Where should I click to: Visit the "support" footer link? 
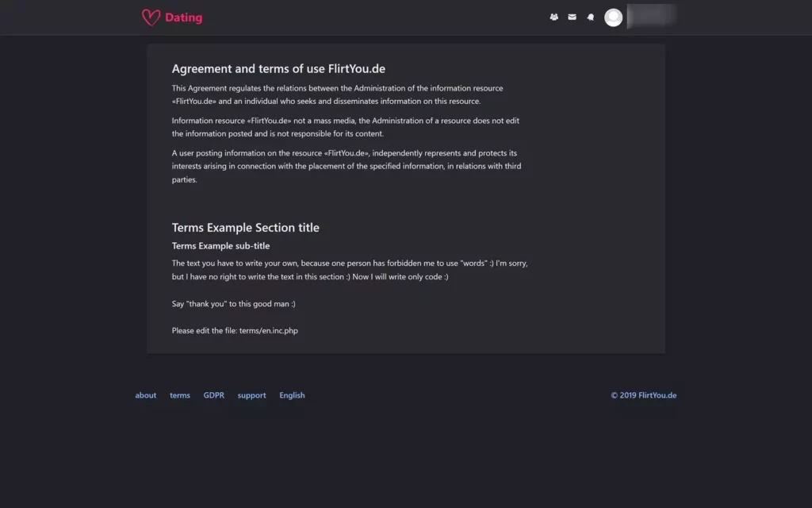click(x=251, y=395)
